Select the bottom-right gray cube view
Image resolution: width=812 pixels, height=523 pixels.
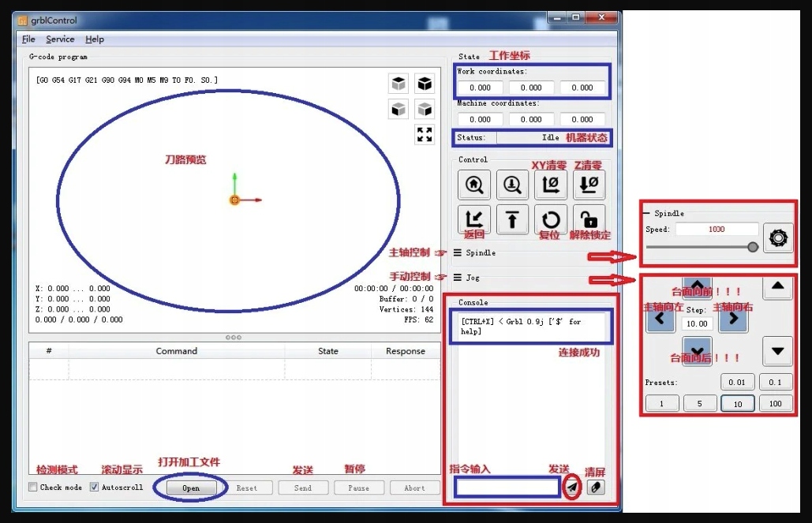(425, 109)
